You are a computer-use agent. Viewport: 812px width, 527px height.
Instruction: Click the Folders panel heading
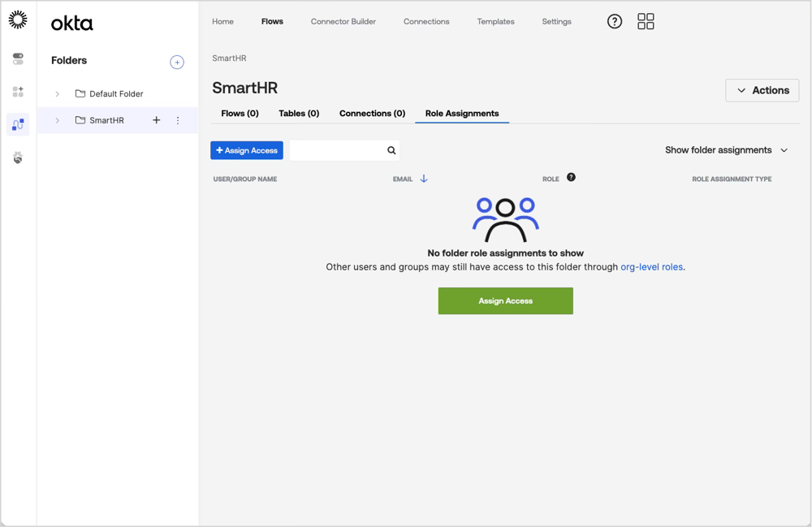69,61
